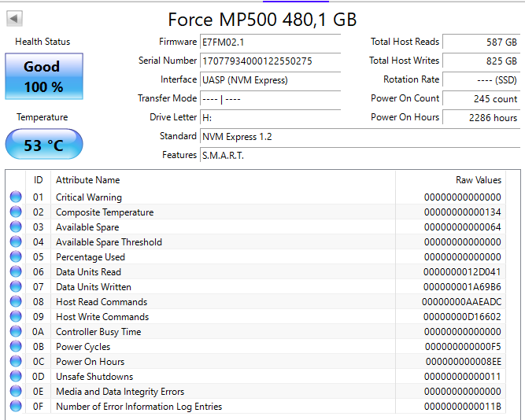Click the Data Units Written status orb
This screenshot has height=420, width=525.
coord(16,287)
